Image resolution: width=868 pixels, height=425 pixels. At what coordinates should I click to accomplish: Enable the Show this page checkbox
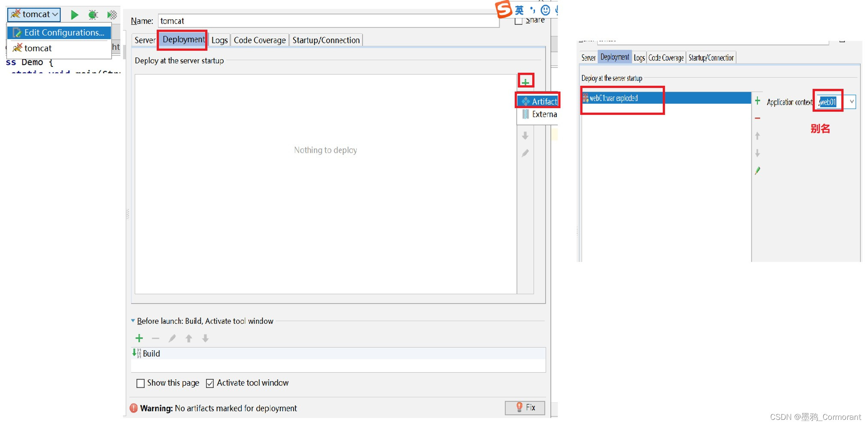tap(140, 383)
